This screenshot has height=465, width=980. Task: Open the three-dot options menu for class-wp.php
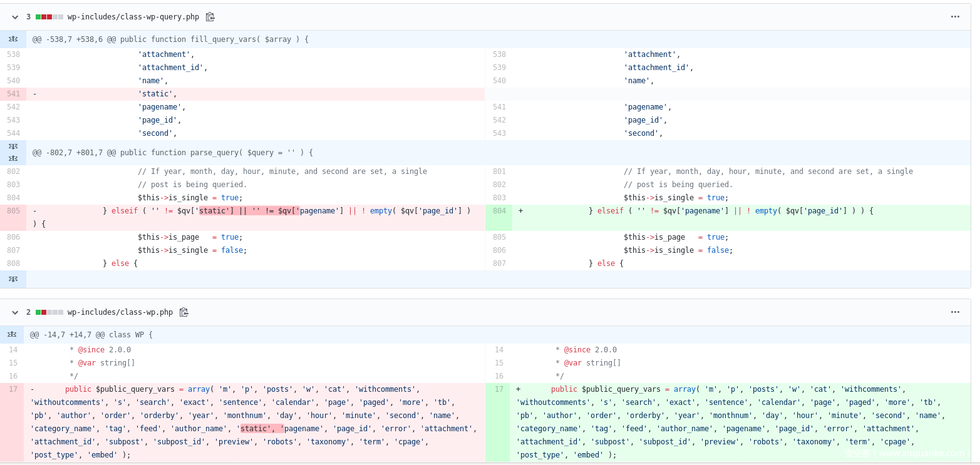955,312
